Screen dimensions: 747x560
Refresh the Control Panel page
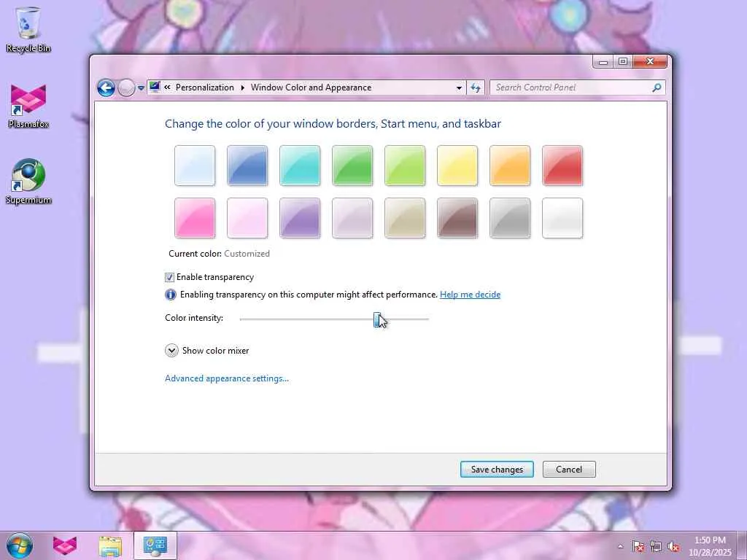476,87
